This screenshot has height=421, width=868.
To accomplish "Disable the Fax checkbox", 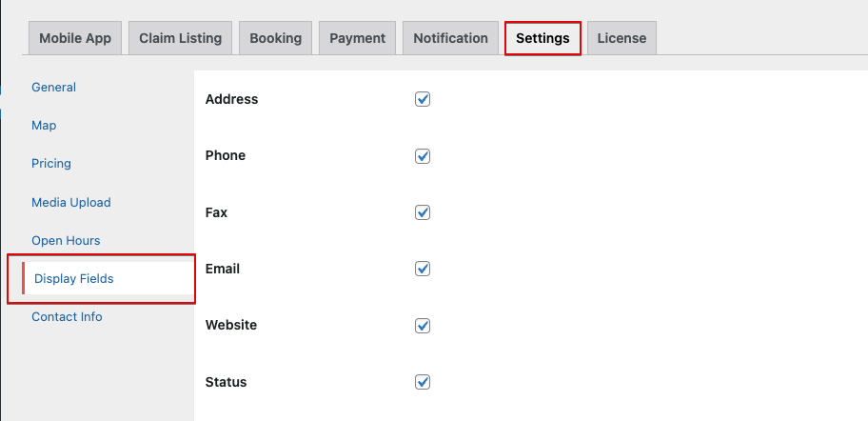I will point(423,212).
